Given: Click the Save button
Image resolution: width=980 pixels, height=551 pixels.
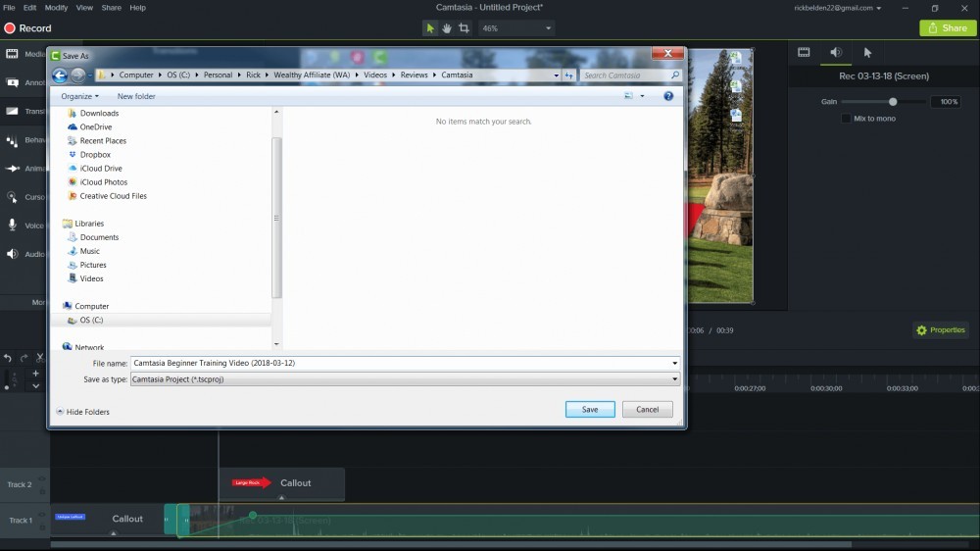Looking at the screenshot, I should pos(590,409).
